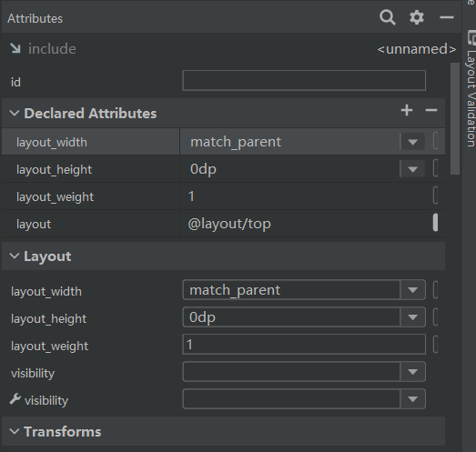Select the @layout/top value cell
Screen dimensions: 476x452
click(x=305, y=224)
